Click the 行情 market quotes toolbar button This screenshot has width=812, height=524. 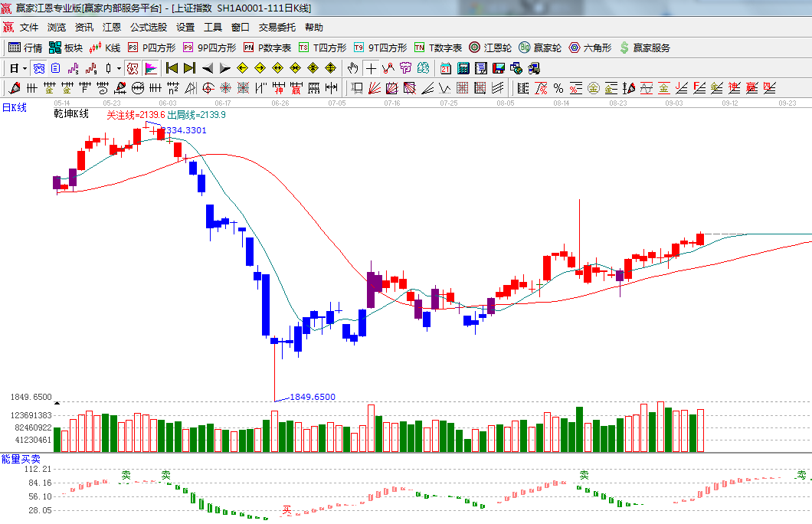(x=25, y=47)
